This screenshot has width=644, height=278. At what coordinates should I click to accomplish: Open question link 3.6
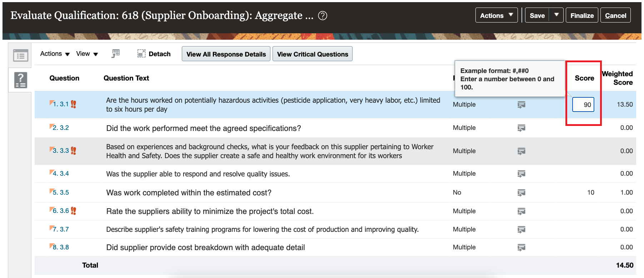(61, 211)
